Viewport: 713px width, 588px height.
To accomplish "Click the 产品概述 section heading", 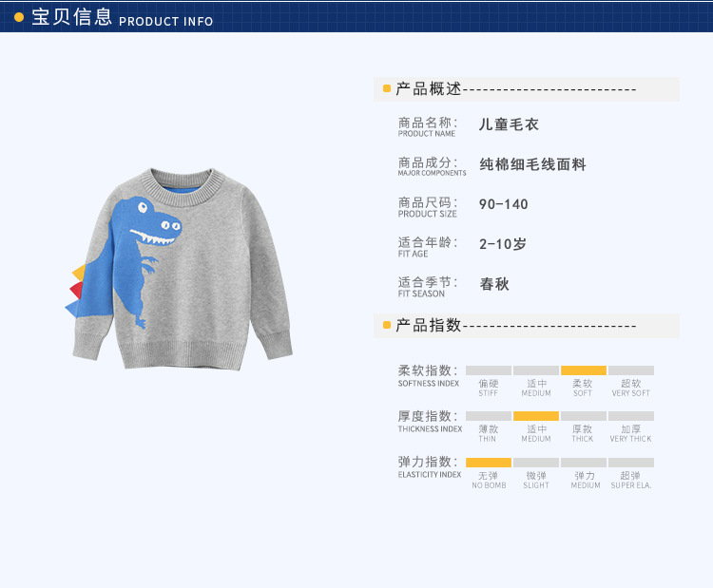I will point(429,88).
